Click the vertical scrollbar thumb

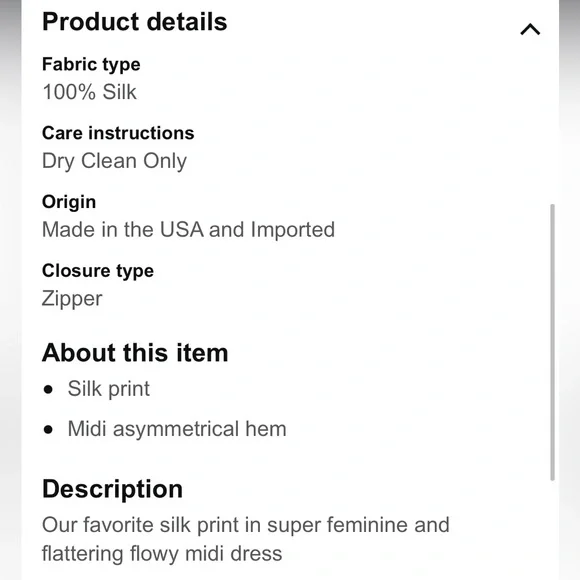pyautogui.click(x=552, y=342)
